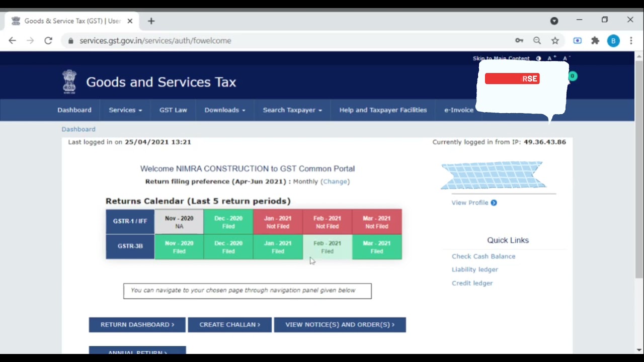Viewport: 644px width, 362px height.
Task: Expand the Search Taxpayer dropdown menu
Action: click(292, 110)
